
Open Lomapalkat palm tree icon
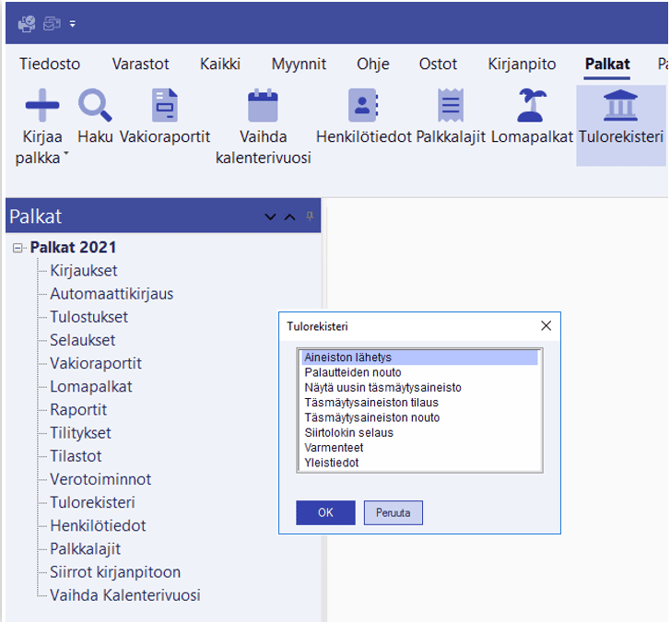coord(531,106)
